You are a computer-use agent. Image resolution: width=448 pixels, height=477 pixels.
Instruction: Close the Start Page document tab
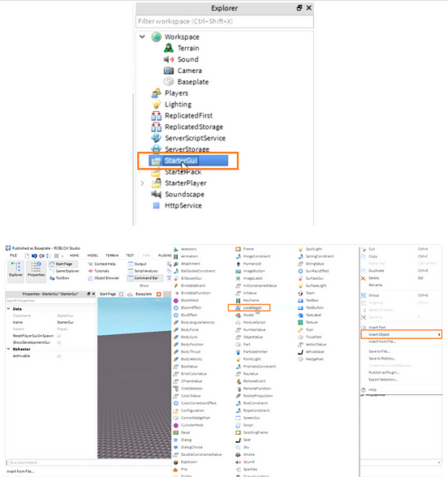[x=121, y=294]
